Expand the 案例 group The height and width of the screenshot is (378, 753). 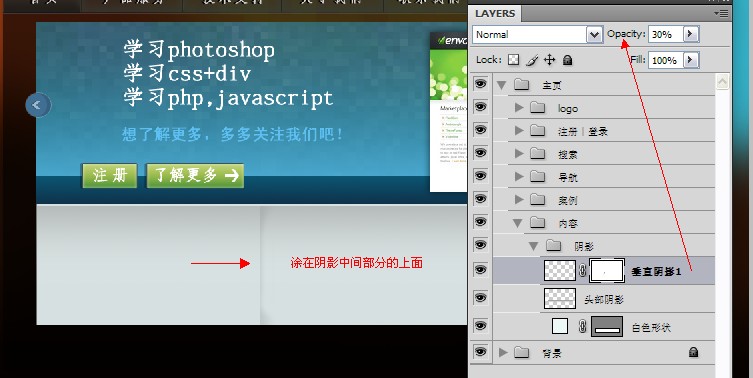pos(519,199)
